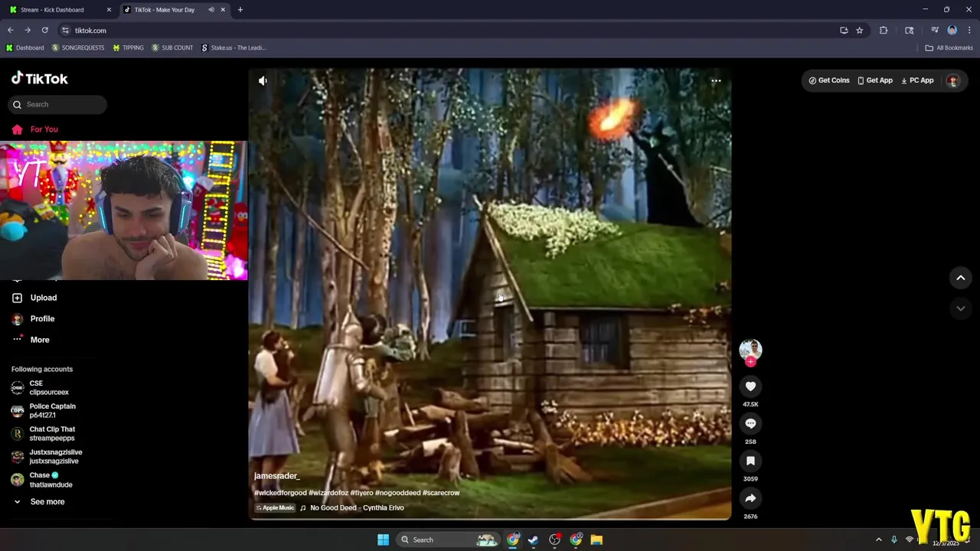Open the comments on the video

click(x=750, y=423)
